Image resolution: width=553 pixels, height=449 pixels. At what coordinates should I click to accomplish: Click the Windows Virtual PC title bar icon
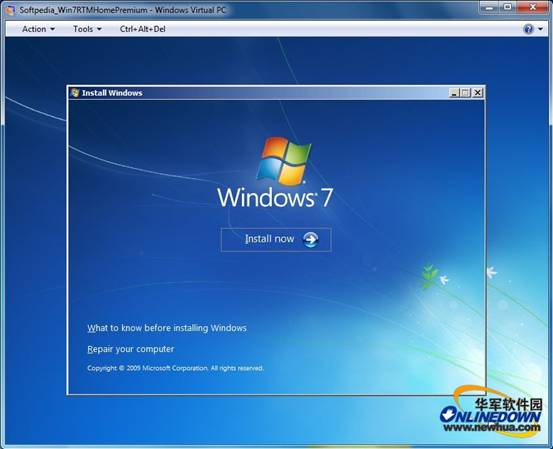coord(10,10)
